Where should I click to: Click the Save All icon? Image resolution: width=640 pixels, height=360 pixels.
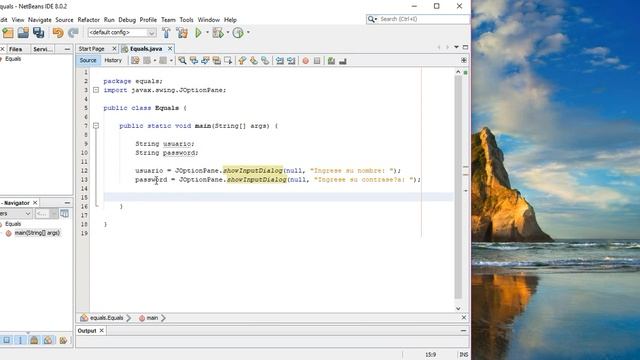pos(39,33)
